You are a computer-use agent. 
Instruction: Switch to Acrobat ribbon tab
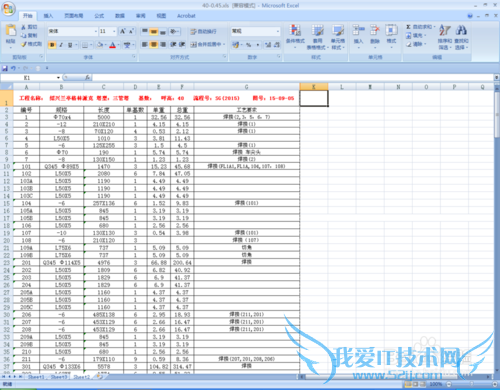click(x=186, y=16)
